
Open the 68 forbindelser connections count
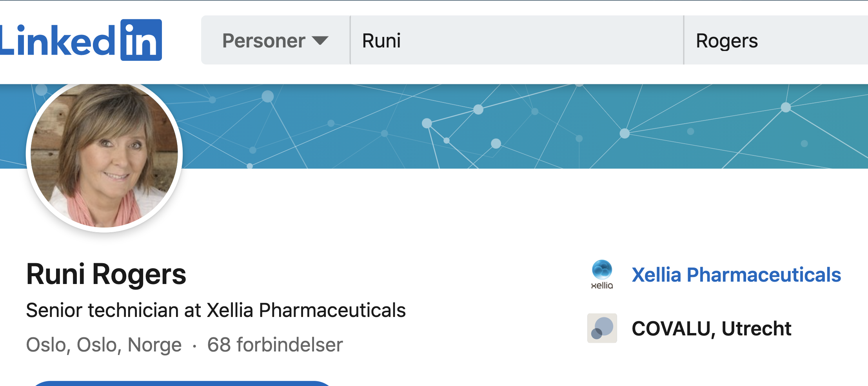coord(275,345)
